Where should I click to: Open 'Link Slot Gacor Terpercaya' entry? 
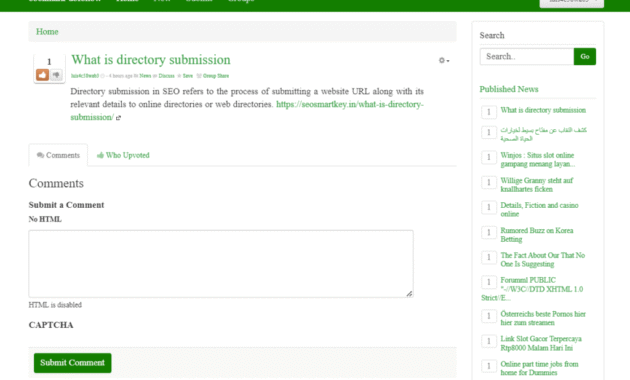541,343
